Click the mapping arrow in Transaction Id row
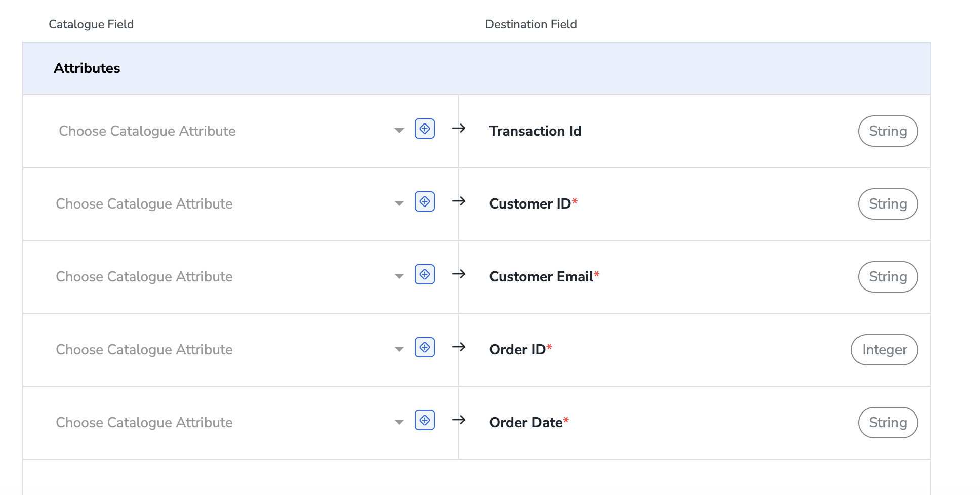 (x=459, y=129)
